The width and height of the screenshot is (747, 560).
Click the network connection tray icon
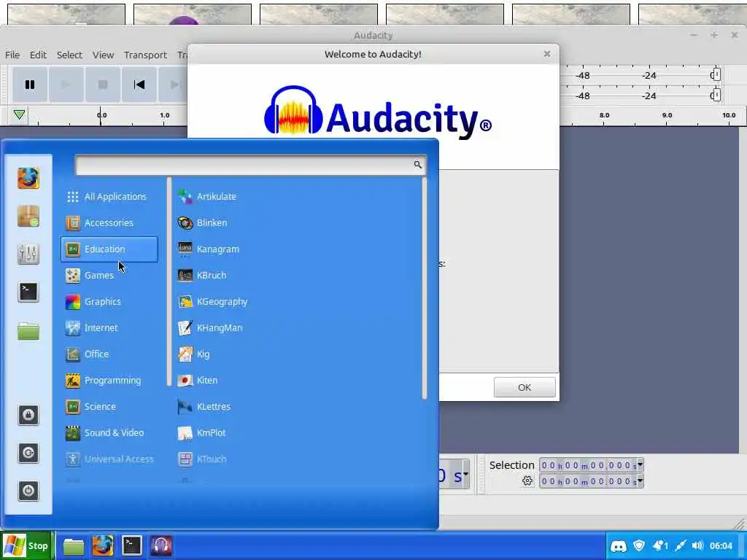[x=680, y=545]
